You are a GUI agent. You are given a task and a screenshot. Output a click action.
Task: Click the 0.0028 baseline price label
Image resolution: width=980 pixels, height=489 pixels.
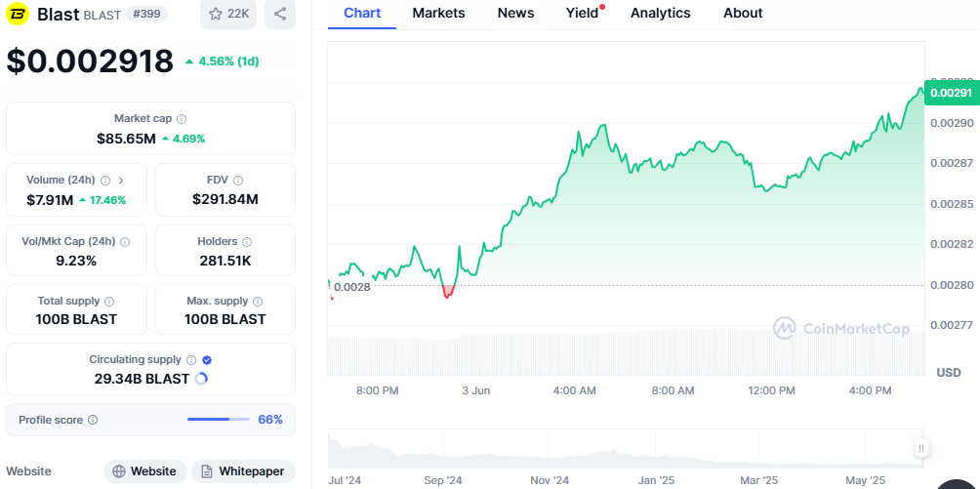[x=351, y=288]
